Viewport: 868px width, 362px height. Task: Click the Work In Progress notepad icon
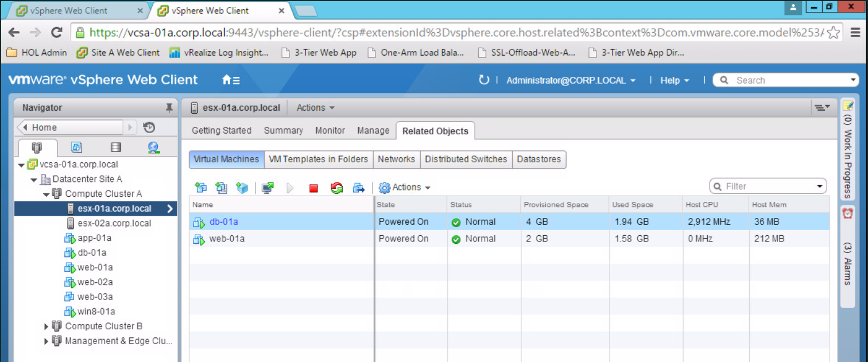click(x=847, y=106)
